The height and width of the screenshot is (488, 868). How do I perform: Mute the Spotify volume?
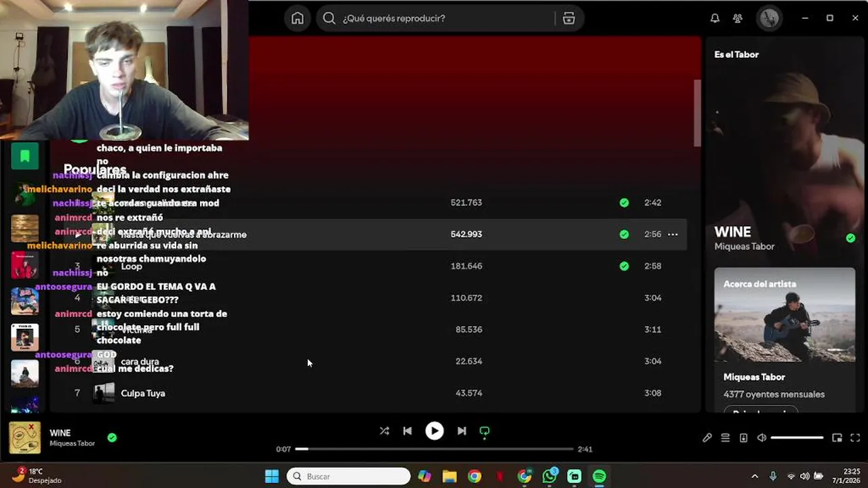tap(762, 438)
